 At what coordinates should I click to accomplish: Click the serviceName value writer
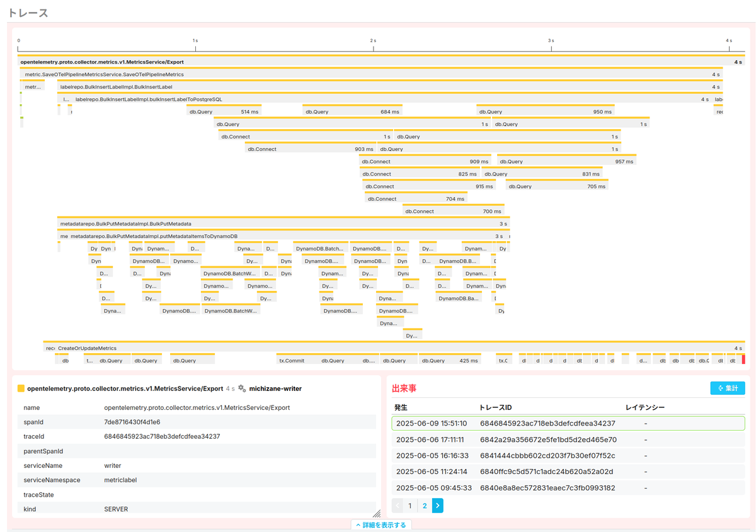pyautogui.click(x=113, y=465)
